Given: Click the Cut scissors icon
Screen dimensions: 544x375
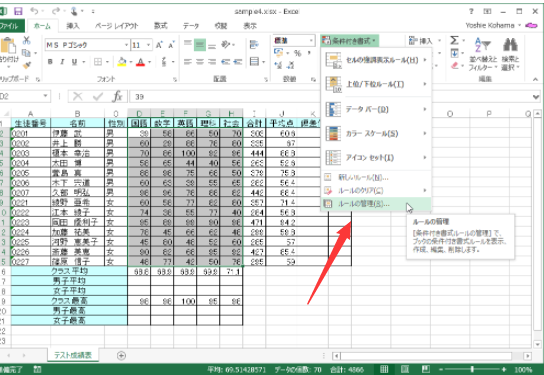Looking at the screenshot, I should [x=26, y=41].
